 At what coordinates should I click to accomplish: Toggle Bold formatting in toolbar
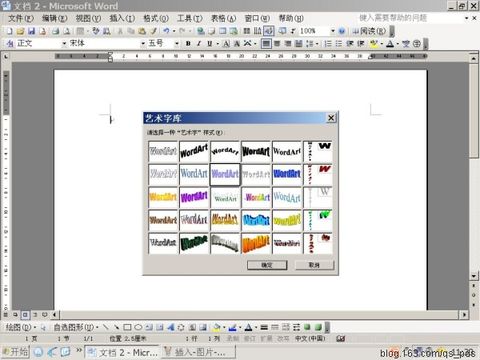pyautogui.click(x=188, y=44)
